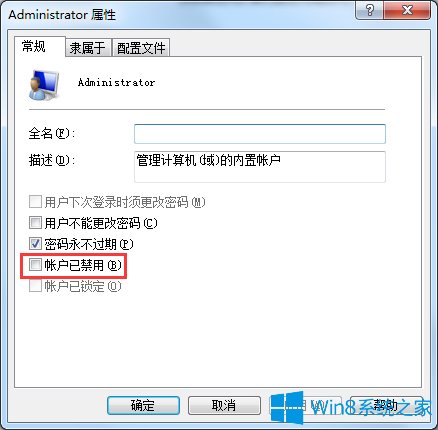Viewport: 438px width, 430px height.
Task: Open the 隶属于 tab
Action: [88, 48]
